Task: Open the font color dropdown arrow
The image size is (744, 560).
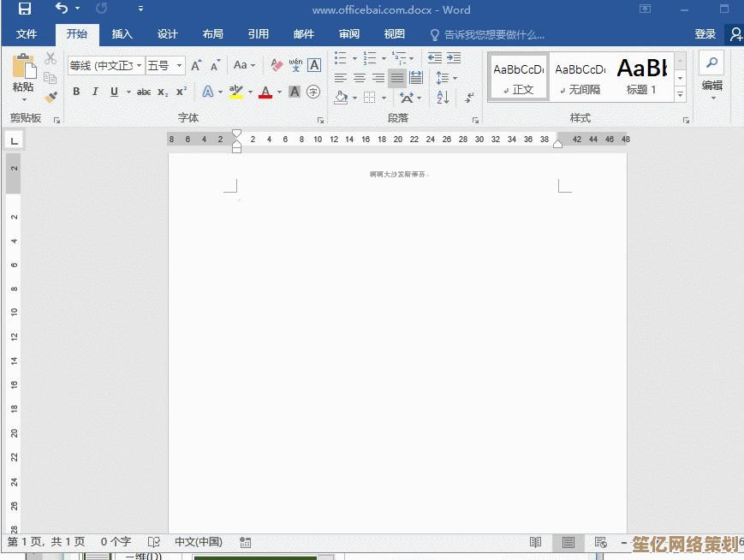Action: click(x=279, y=92)
